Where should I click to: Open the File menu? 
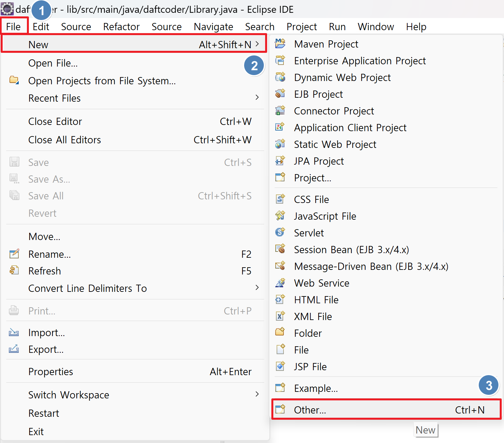tap(13, 27)
